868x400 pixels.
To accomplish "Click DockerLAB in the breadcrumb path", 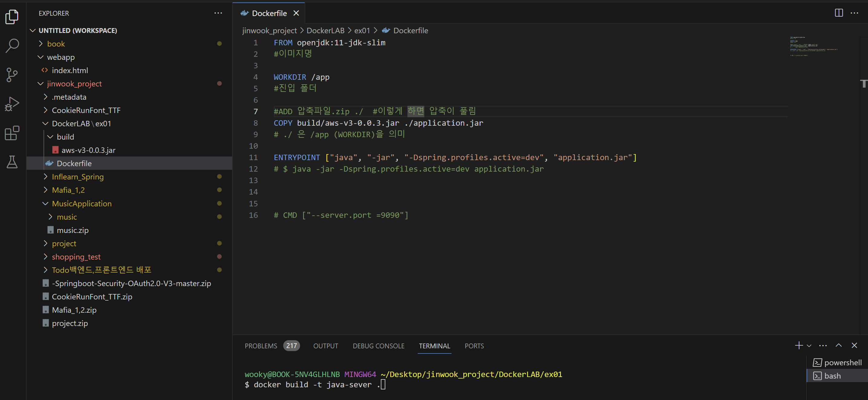I will click(325, 31).
